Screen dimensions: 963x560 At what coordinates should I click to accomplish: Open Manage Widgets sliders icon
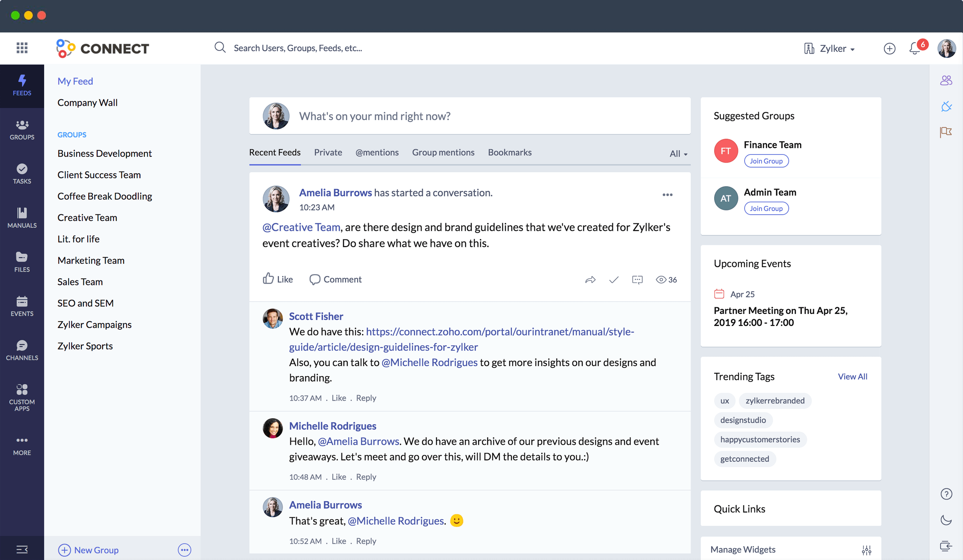point(867,550)
